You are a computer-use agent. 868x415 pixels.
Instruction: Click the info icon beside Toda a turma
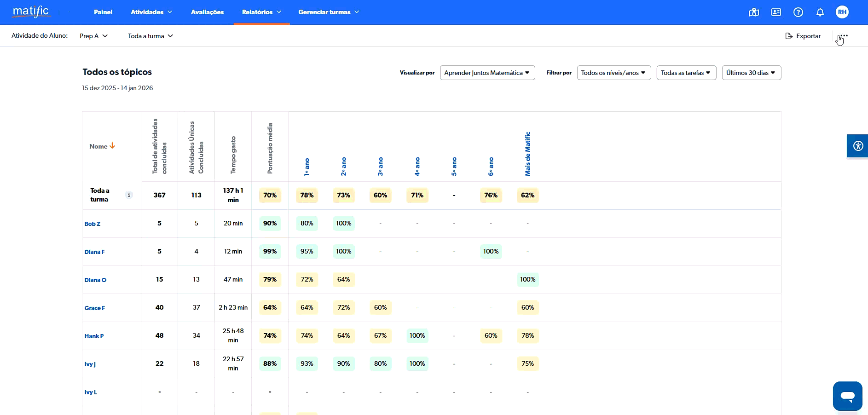tap(129, 195)
